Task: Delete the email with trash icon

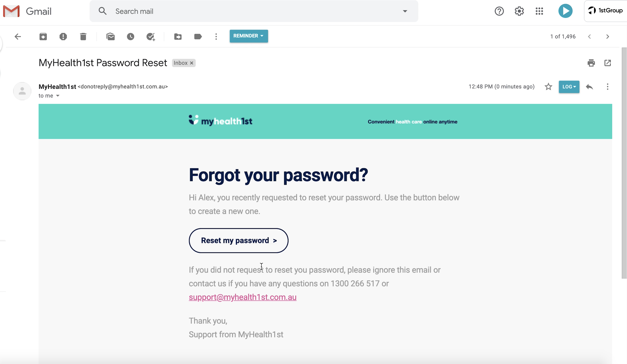Action: (x=83, y=37)
